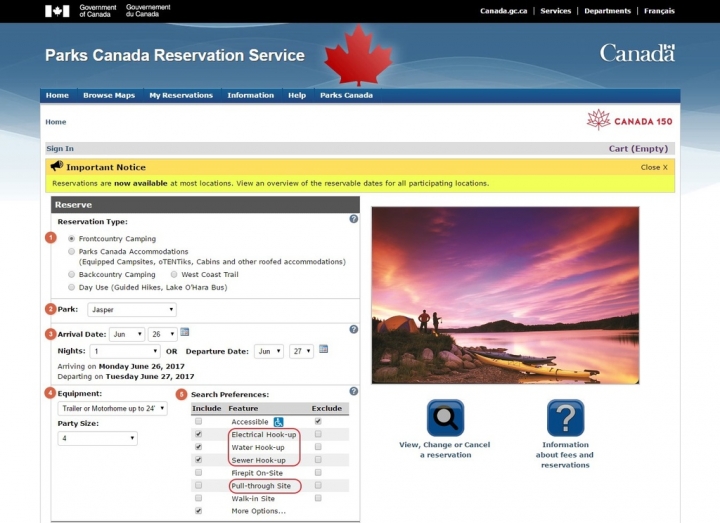Open the Nights dropdown
Image resolution: width=720 pixels, height=523 pixels.
click(125, 351)
